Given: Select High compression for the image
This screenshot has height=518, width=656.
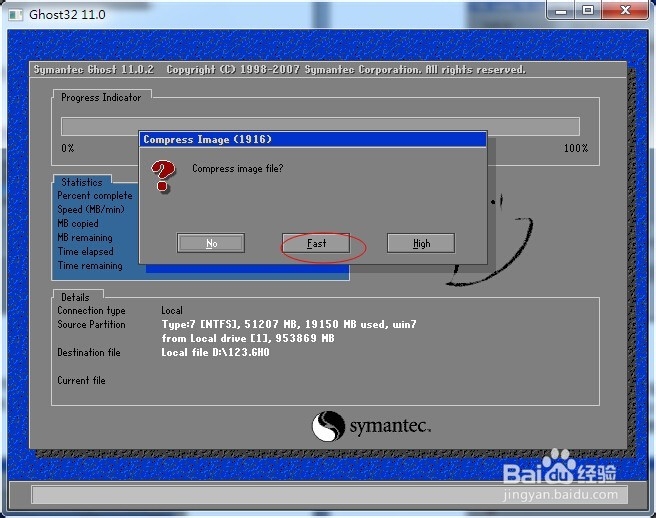Looking at the screenshot, I should (x=421, y=243).
